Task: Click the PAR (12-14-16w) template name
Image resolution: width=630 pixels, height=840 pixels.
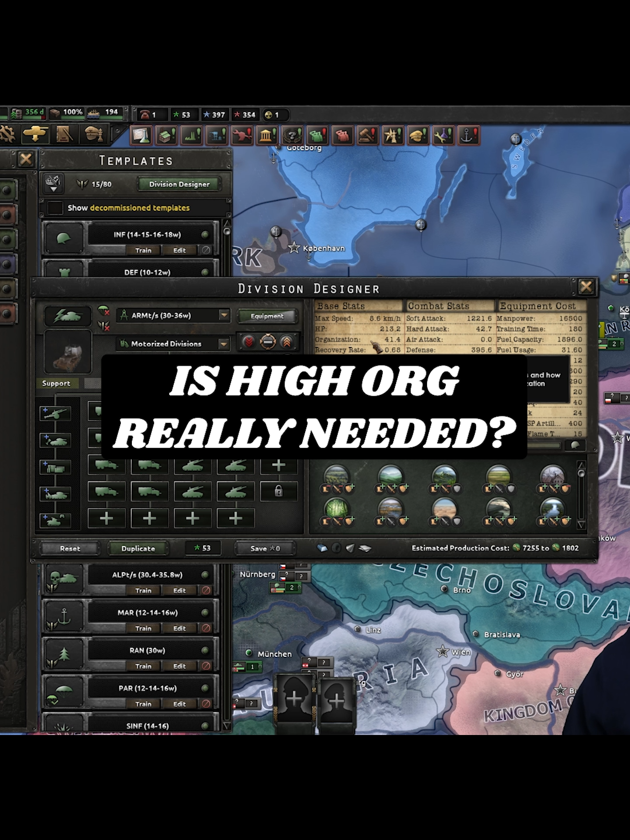Action: coord(148,688)
